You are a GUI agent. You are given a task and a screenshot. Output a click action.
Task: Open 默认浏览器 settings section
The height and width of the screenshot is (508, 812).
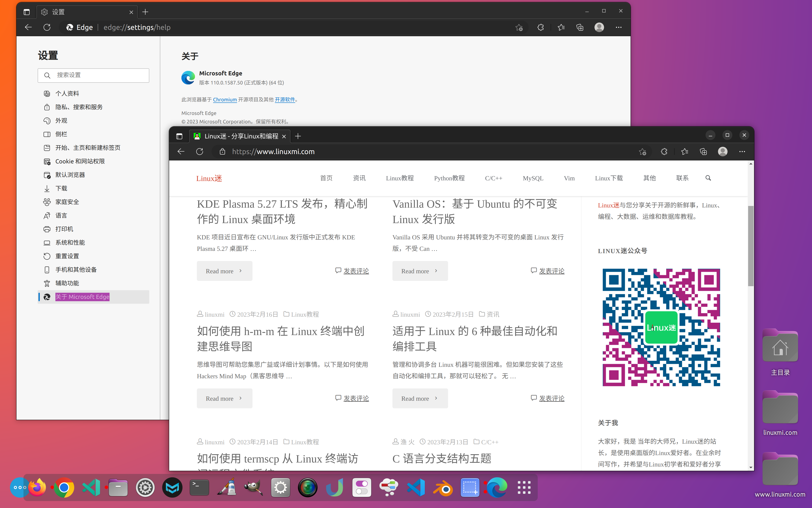click(93, 175)
